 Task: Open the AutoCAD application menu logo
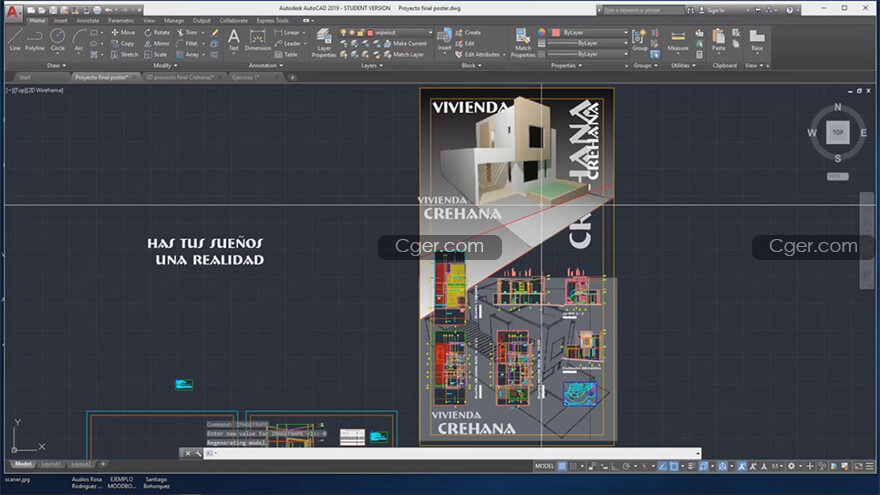point(13,11)
